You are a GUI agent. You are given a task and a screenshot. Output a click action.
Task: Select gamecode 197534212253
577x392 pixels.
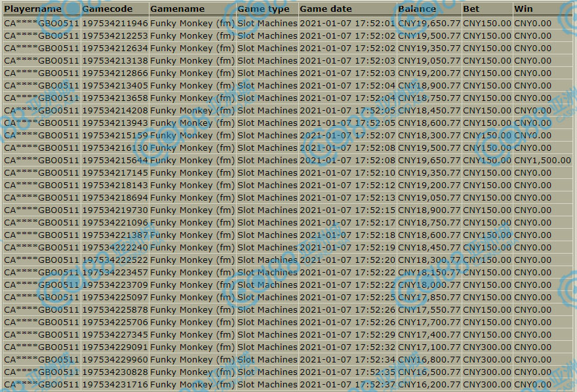click(x=115, y=36)
